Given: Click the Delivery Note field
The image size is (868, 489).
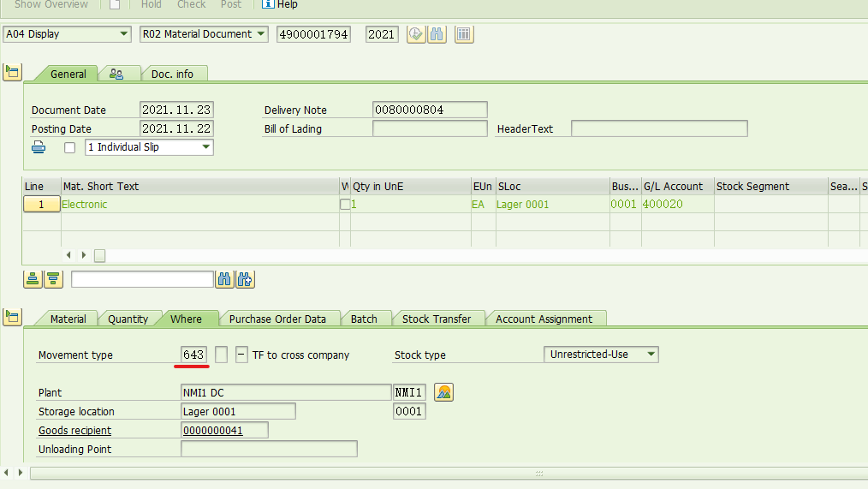Looking at the screenshot, I should [x=430, y=110].
